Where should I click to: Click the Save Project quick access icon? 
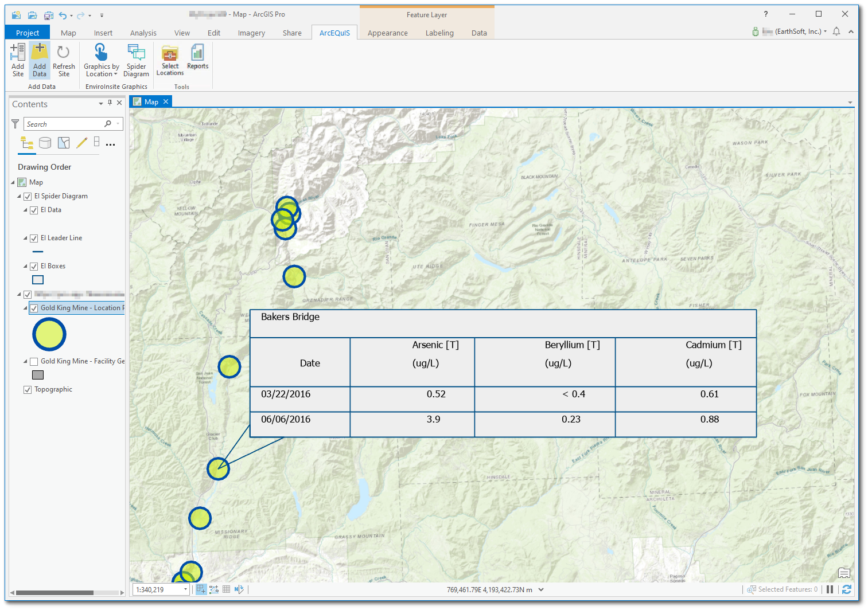click(49, 15)
